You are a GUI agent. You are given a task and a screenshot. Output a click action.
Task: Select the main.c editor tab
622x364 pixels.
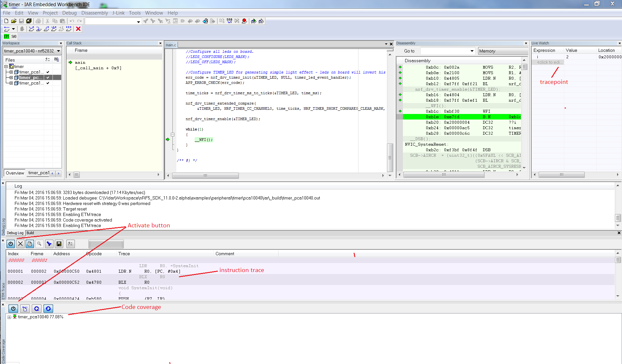171,45
